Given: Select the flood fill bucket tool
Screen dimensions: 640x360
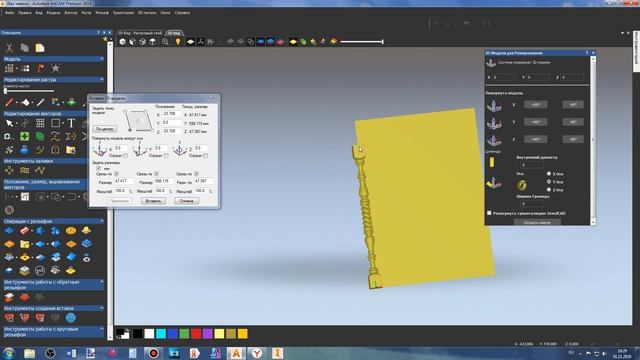Looking at the screenshot, I should (25, 102).
